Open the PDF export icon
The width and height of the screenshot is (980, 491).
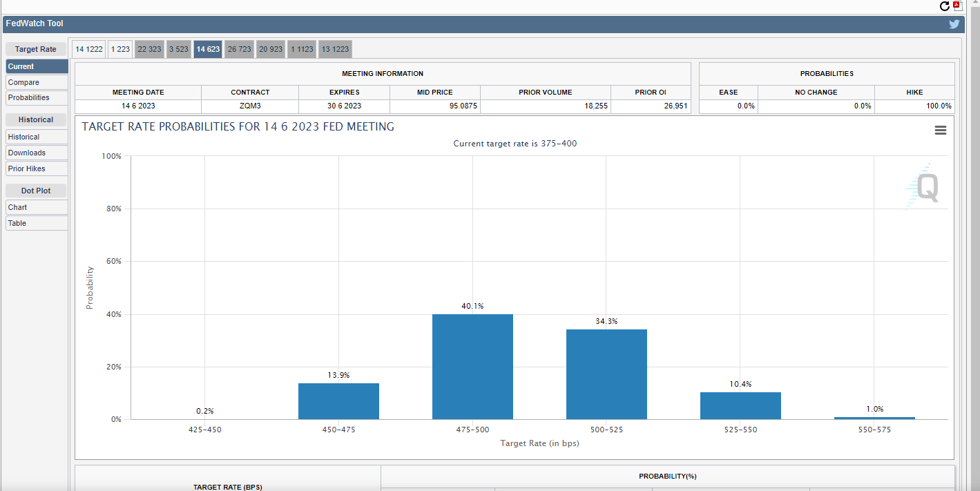point(957,6)
